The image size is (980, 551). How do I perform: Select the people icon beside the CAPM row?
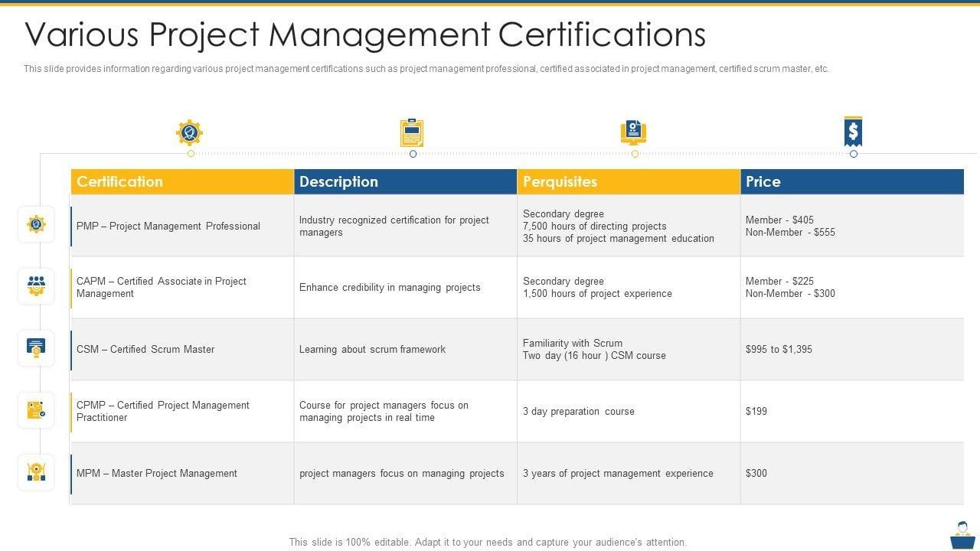[36, 286]
